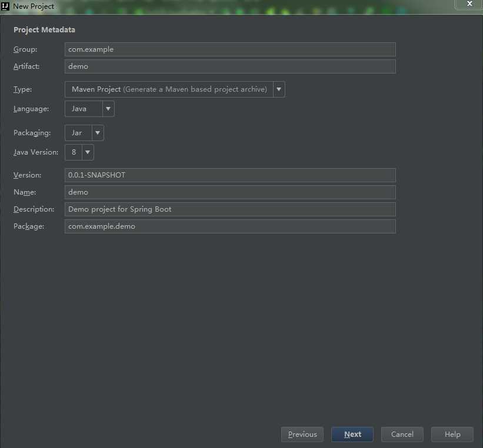The image size is (483, 448).
Task: Proceed with the Next button
Action: click(x=352, y=434)
